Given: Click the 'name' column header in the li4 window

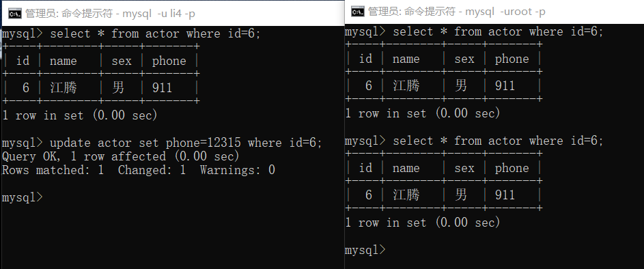Looking at the screenshot, I should tap(64, 61).
